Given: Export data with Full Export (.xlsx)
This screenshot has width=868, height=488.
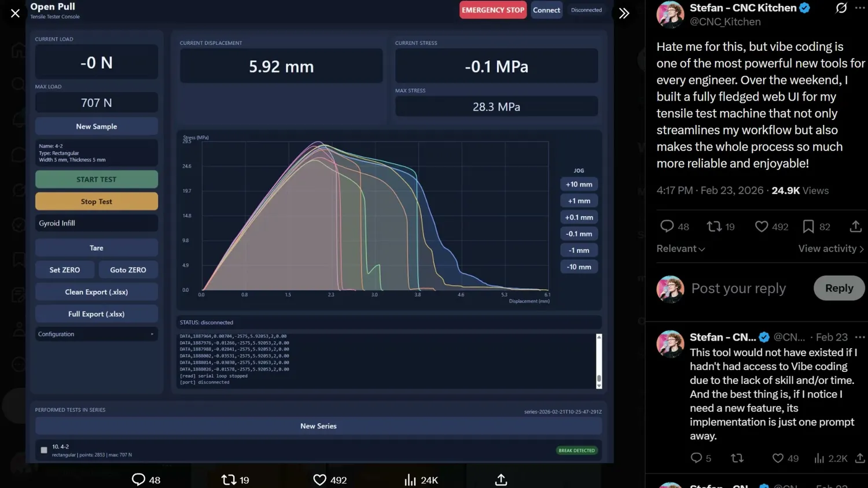Looking at the screenshot, I should pos(97,313).
